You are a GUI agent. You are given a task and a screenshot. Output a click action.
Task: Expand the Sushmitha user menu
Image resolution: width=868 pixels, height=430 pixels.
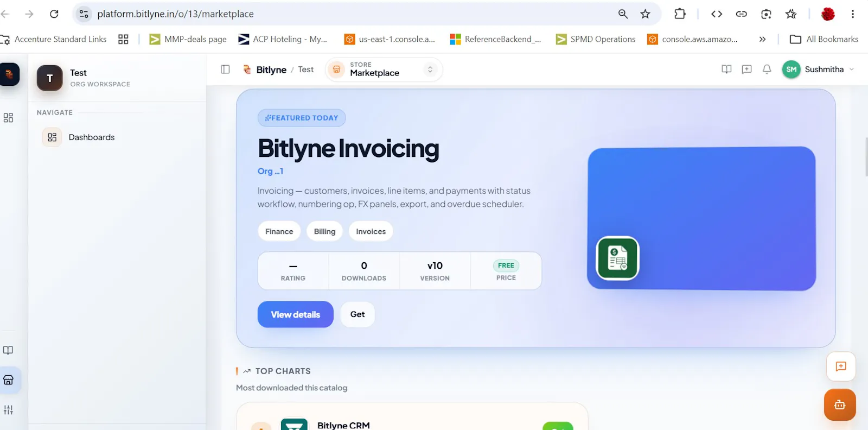tap(818, 69)
